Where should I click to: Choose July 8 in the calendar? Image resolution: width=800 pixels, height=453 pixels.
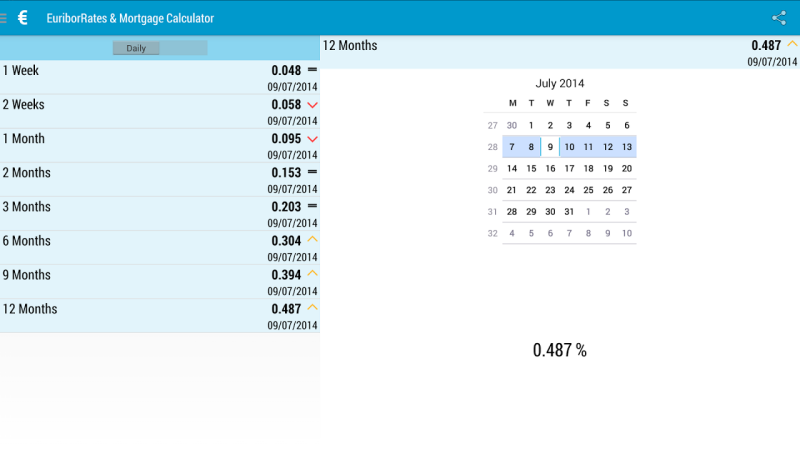531,147
